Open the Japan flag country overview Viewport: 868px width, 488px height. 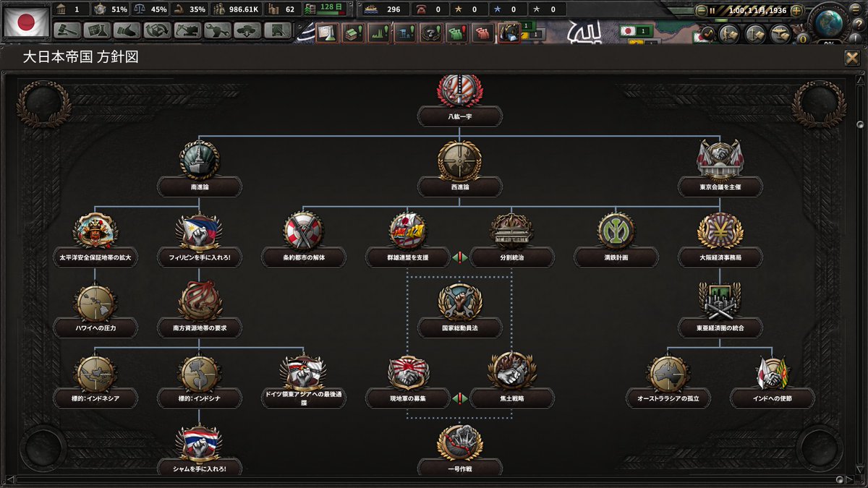(x=27, y=21)
